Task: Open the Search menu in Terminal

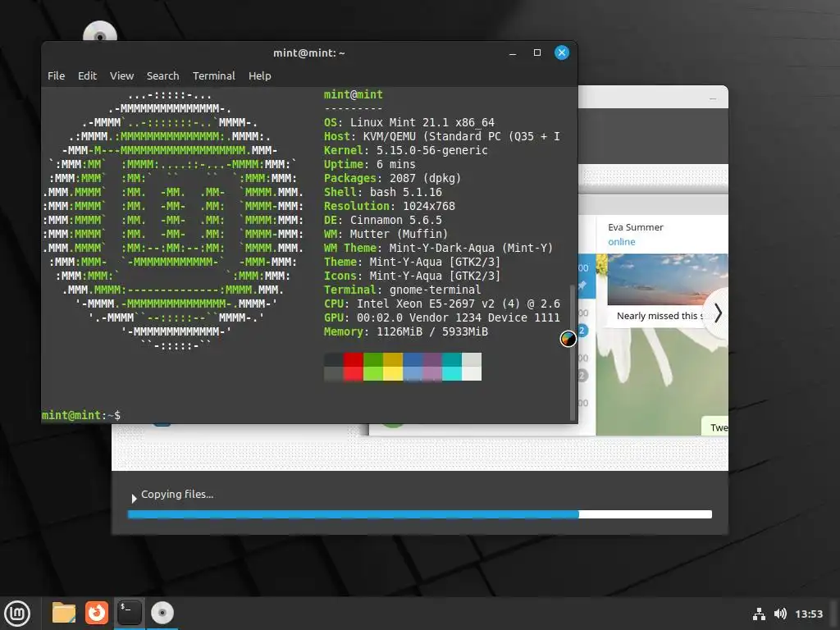Action: pos(163,76)
